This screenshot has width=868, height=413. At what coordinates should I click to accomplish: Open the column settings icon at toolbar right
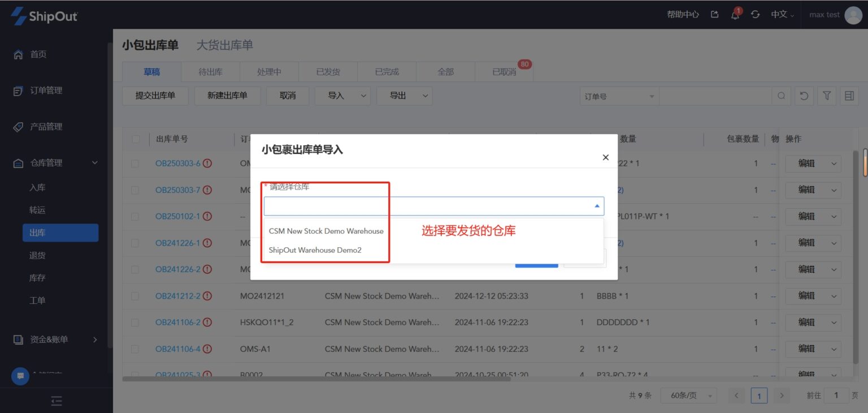coord(848,96)
